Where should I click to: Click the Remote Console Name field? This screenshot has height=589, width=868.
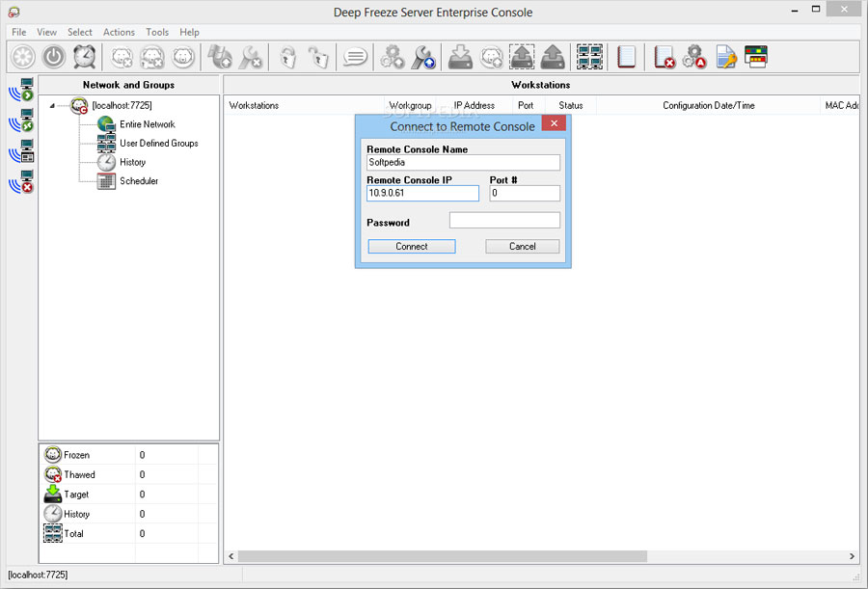(x=463, y=162)
